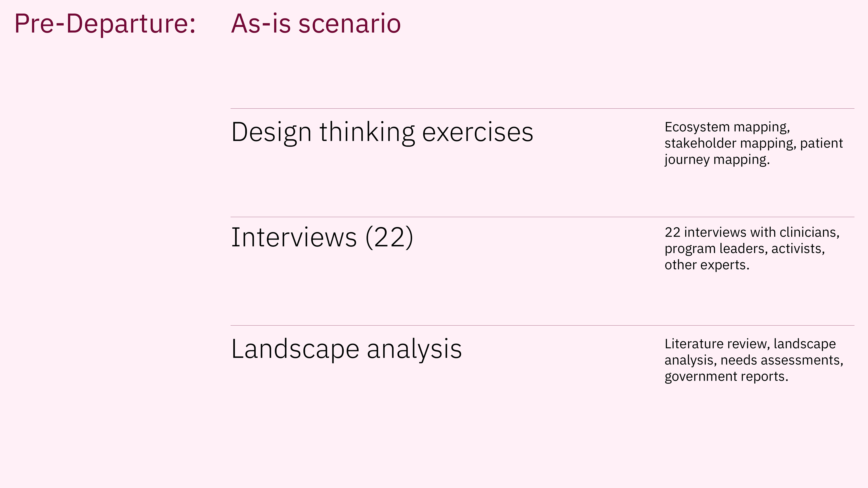Click the "Landscape analysis" heading
Image resolution: width=868 pixels, height=488 pixels.
pos(346,349)
